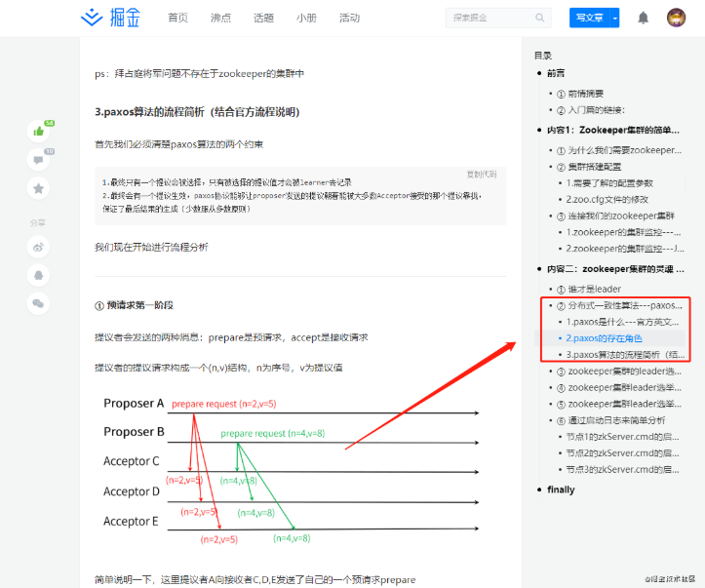Share the article to Weibo

click(39, 247)
